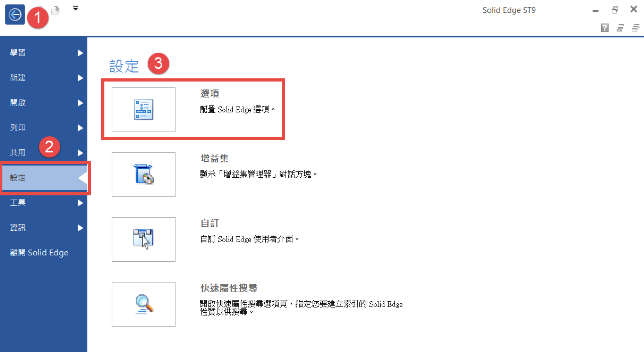Screen dimensions: 644x352
Task: Open the 列印 menu item
Action: [44, 128]
